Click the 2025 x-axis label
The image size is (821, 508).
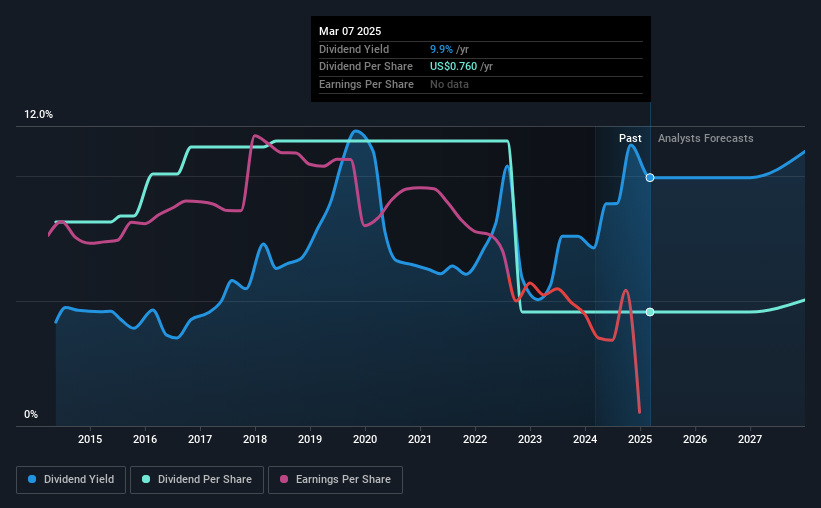(x=640, y=439)
